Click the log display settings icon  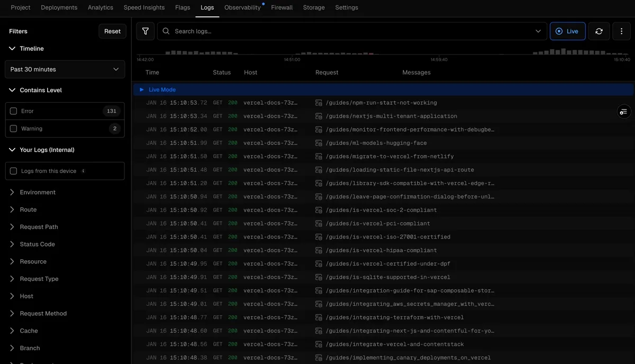[624, 112]
